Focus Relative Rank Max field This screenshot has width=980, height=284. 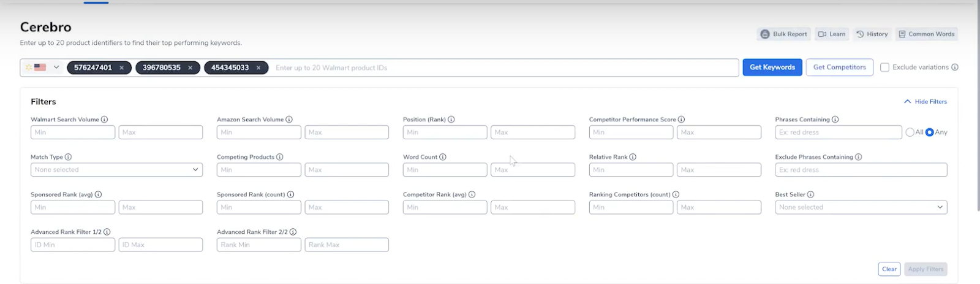pyautogui.click(x=719, y=170)
